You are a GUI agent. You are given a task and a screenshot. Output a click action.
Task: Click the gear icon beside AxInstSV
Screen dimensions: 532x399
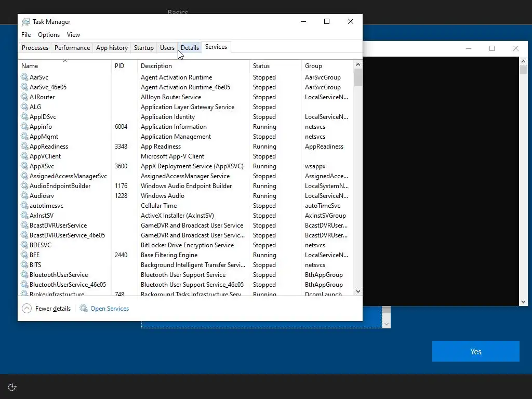click(24, 215)
